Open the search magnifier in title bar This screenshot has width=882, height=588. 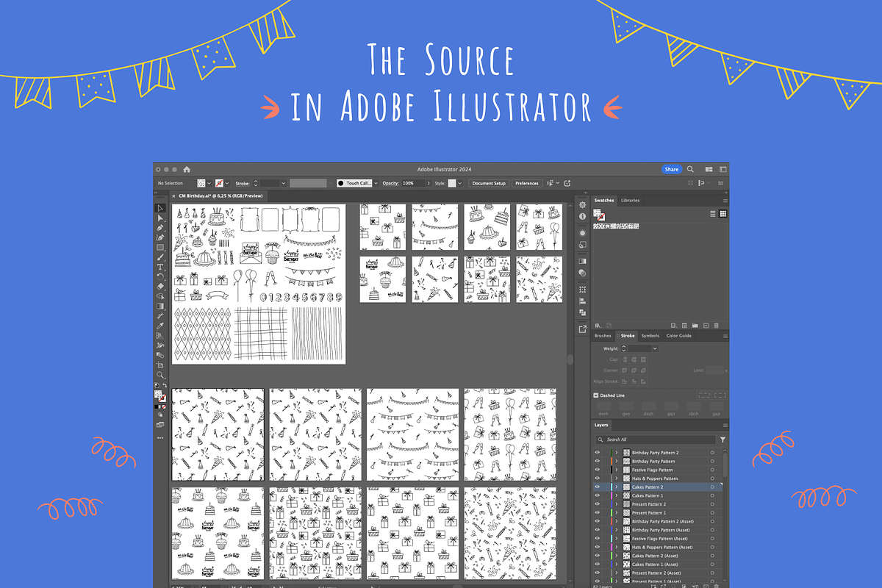(690, 169)
